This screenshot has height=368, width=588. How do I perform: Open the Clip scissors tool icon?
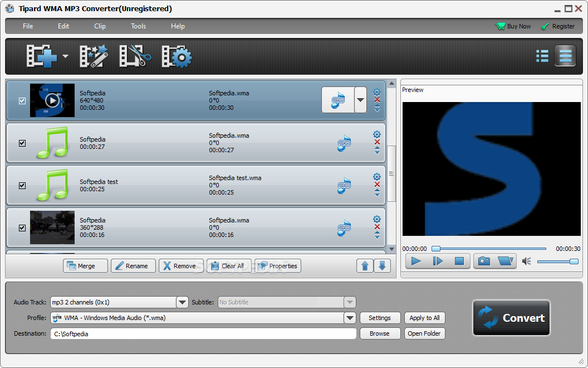tap(135, 56)
